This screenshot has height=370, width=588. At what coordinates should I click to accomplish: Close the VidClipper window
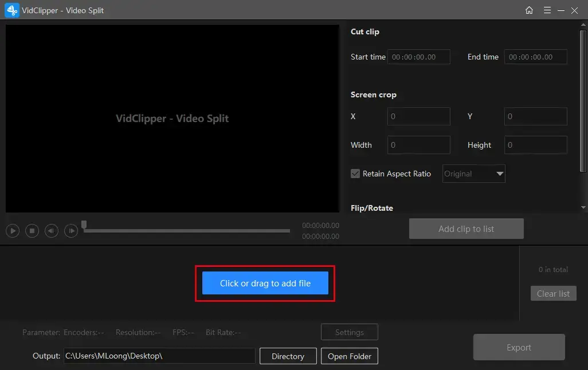pos(574,10)
